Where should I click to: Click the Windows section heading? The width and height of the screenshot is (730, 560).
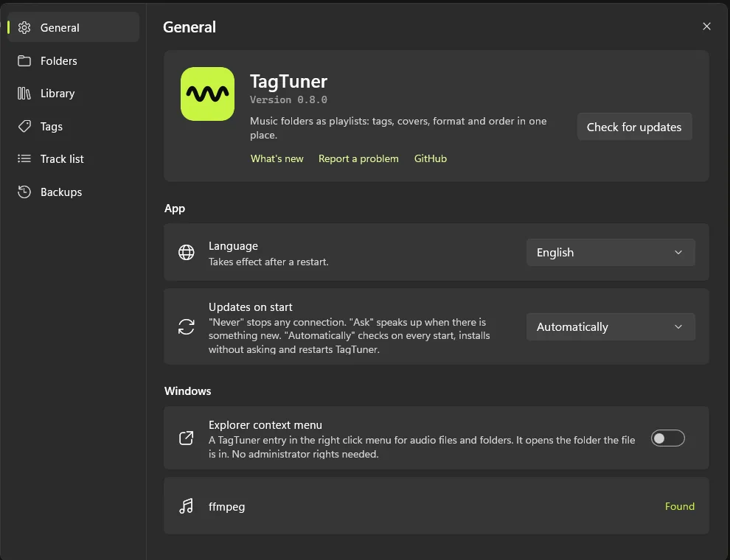tap(187, 391)
